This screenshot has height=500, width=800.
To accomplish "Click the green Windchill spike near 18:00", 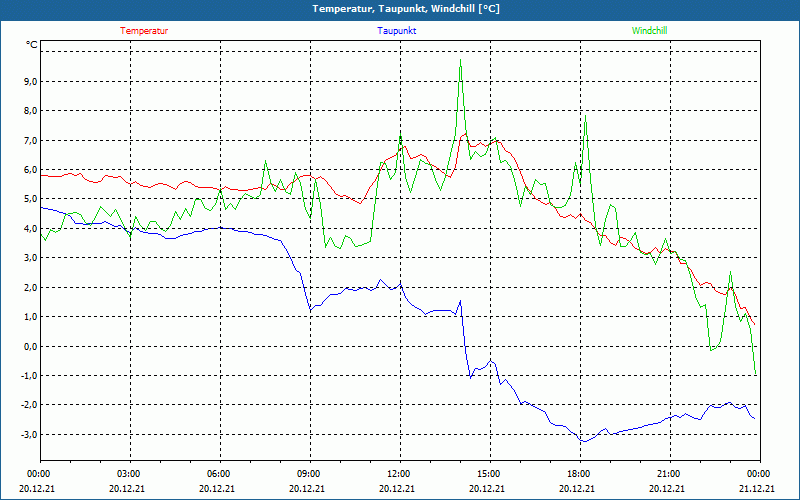I will point(585,117).
